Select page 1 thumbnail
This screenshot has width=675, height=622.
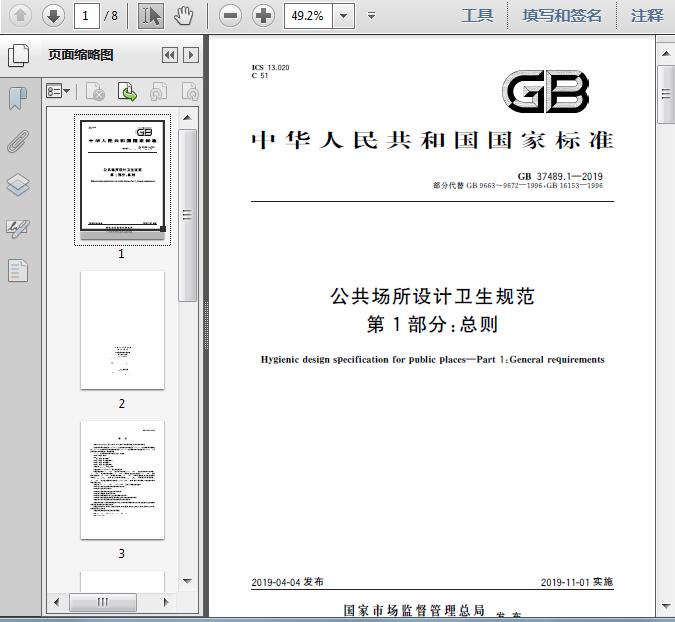(122, 179)
